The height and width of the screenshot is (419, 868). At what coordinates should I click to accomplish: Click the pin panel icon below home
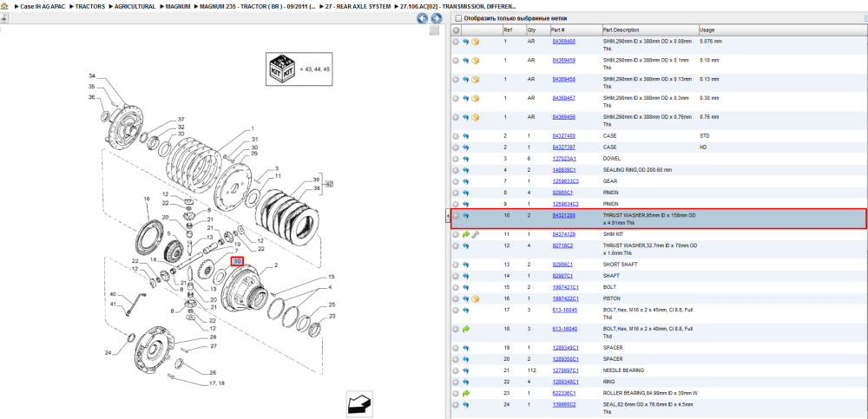3,17
